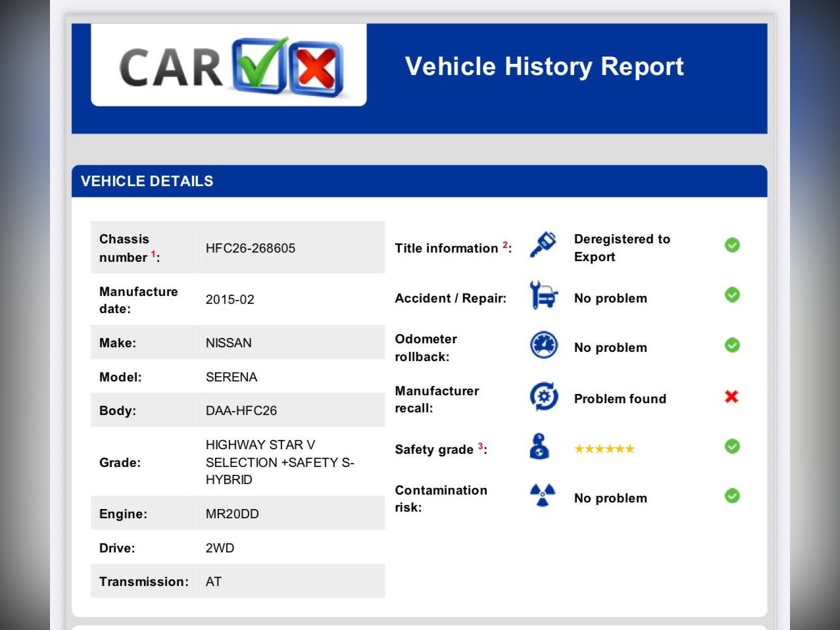The width and height of the screenshot is (840, 630).
Task: Click the Problem found recall status text
Action: [620, 399]
